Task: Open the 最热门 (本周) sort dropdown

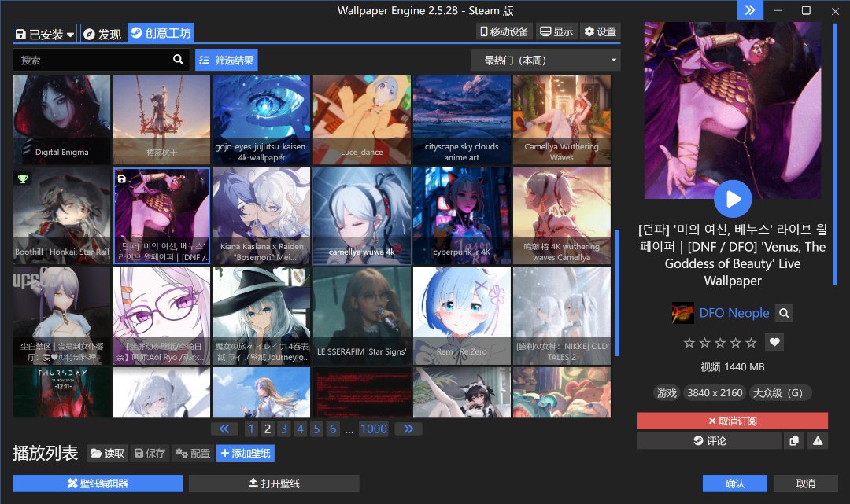Action: 545,60
